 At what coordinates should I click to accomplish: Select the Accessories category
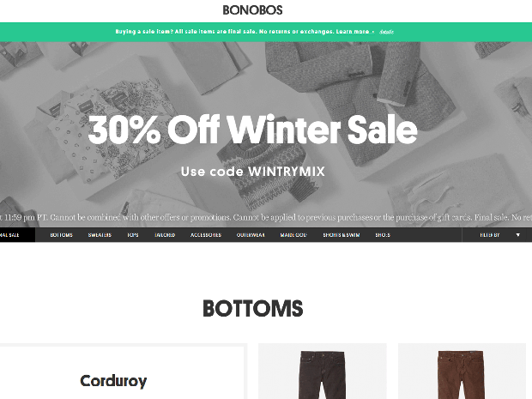(x=206, y=235)
